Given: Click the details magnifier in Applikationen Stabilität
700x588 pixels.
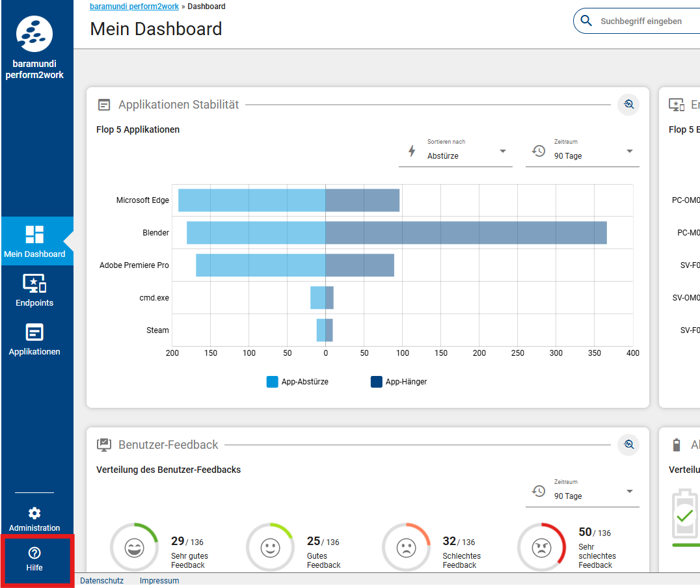Looking at the screenshot, I should [x=628, y=105].
